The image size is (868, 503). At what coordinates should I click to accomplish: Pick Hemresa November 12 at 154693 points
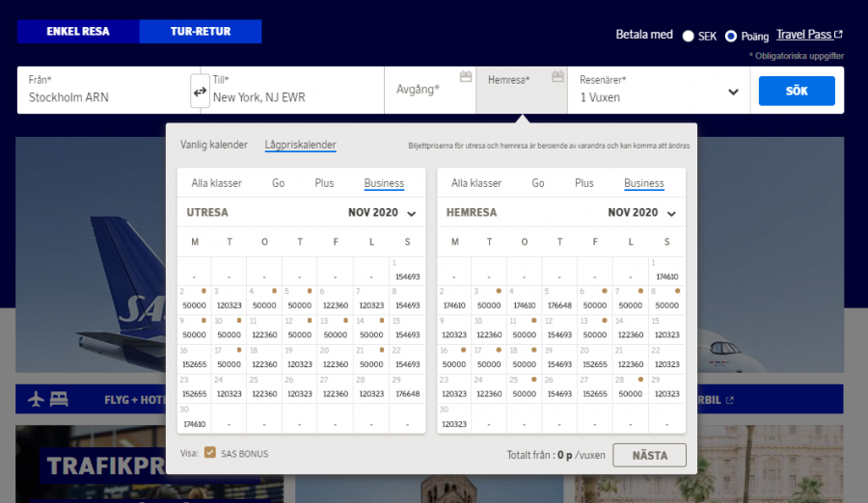(559, 330)
